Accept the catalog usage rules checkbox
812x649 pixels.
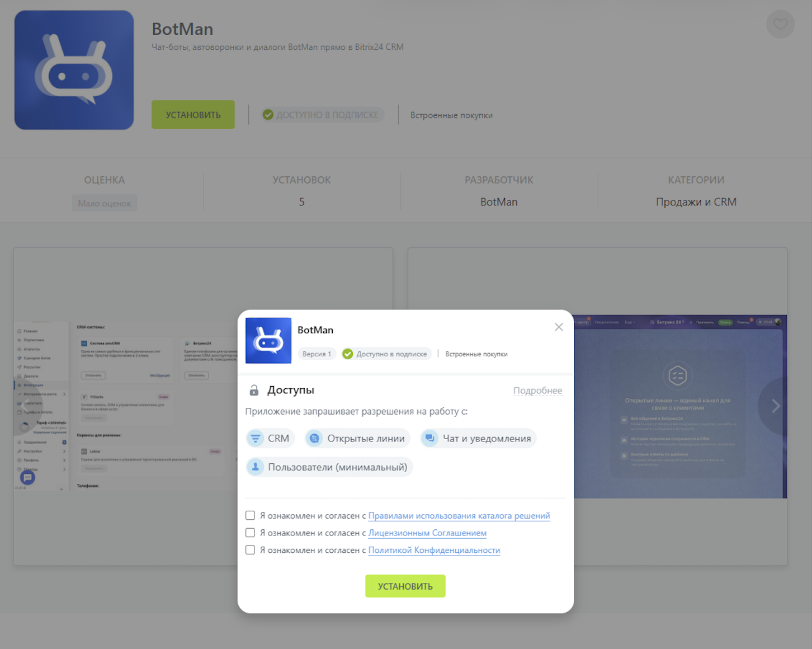click(250, 515)
